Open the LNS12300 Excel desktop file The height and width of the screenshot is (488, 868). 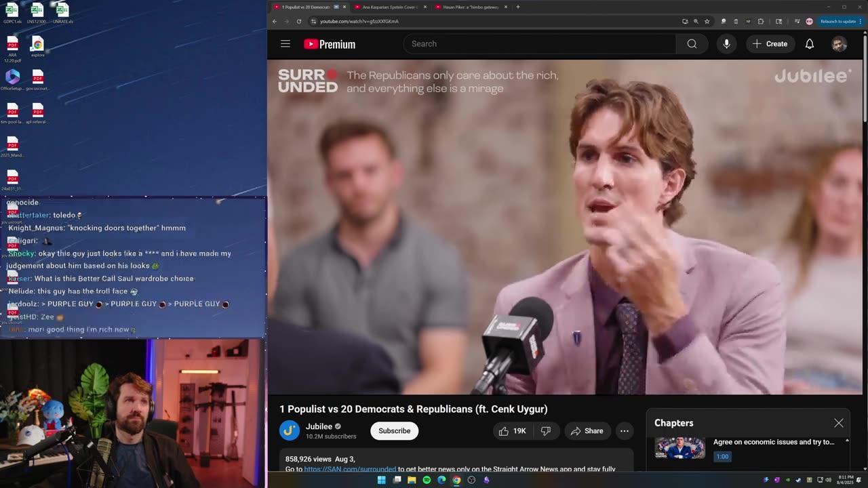[x=37, y=13]
